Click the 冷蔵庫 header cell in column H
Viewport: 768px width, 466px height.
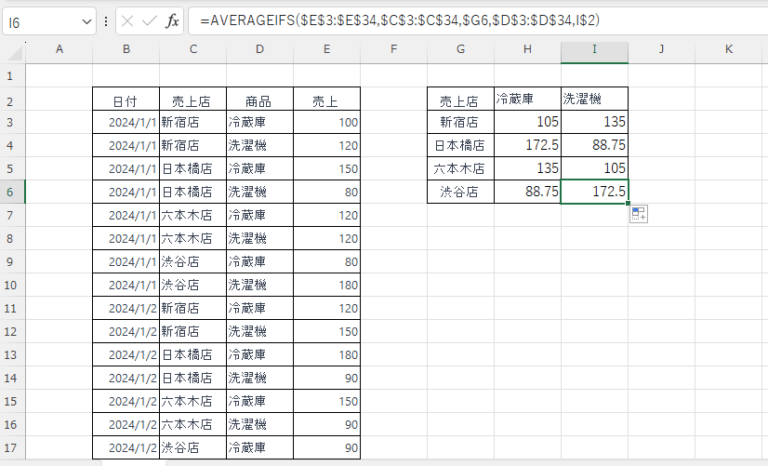tap(527, 98)
